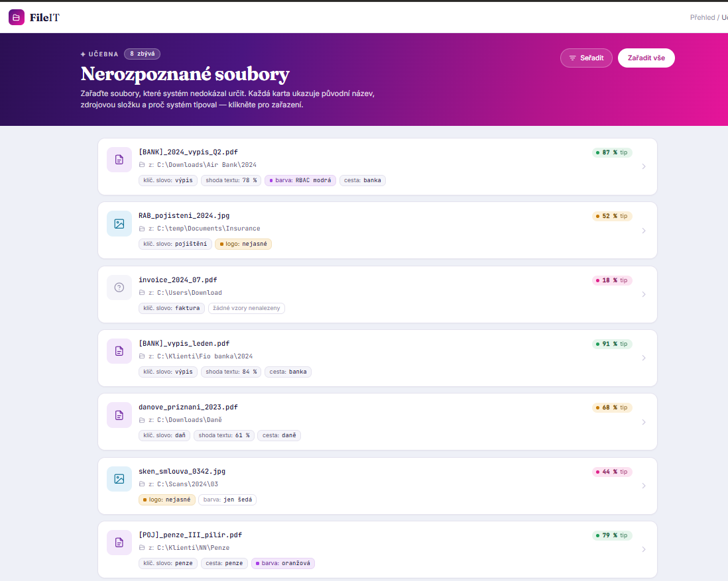Image resolution: width=728 pixels, height=581 pixels.
Task: Click the 'barva: RBAC modrá' tag
Action: pyautogui.click(x=300, y=180)
